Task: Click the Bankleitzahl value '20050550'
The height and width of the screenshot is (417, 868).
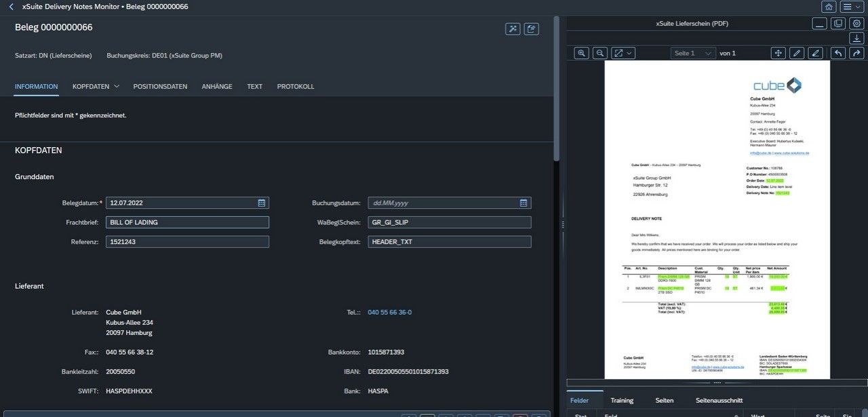Action: 120,372
